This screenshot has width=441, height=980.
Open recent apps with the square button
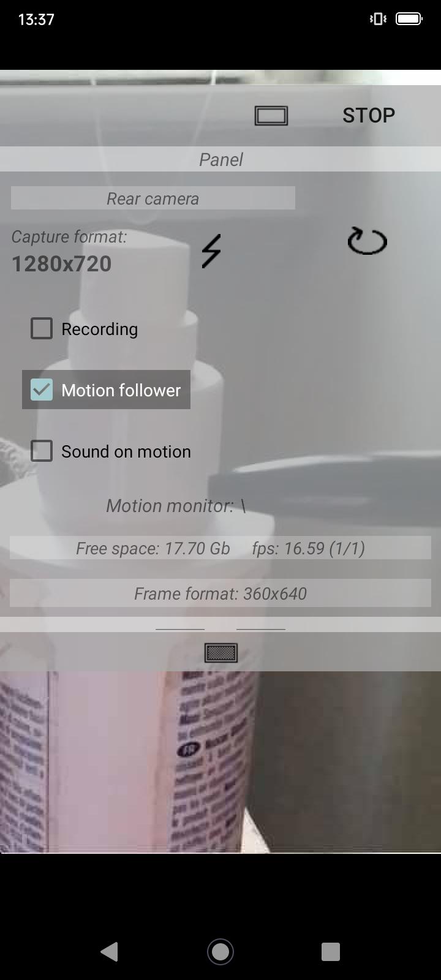click(x=331, y=951)
